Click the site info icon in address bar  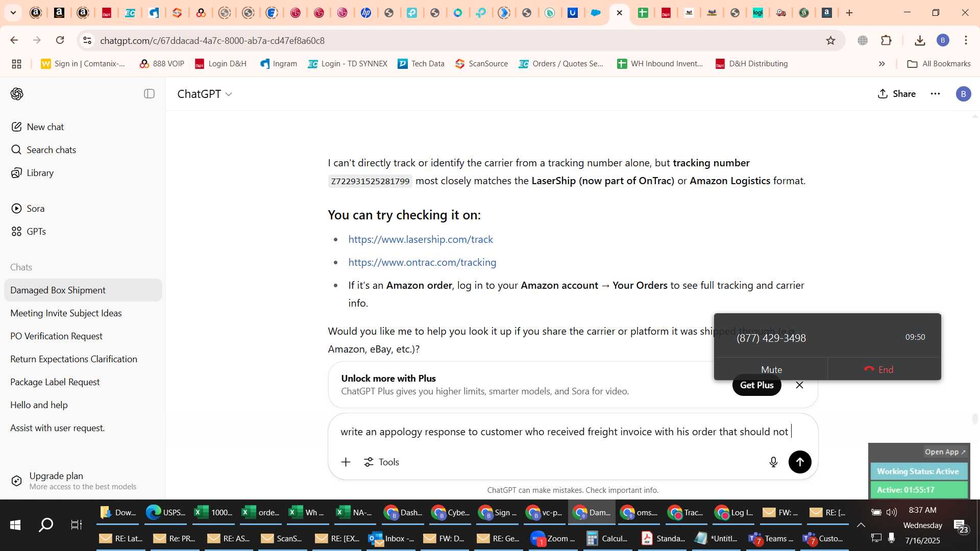coord(87,40)
